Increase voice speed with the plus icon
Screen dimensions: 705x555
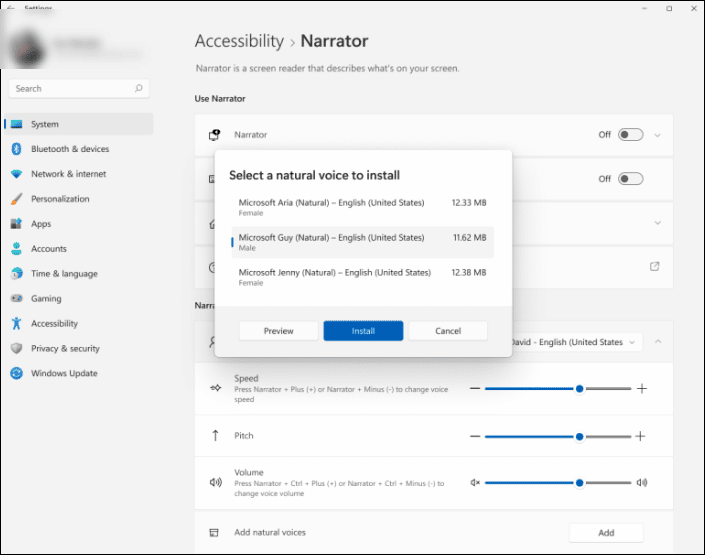(x=642, y=388)
